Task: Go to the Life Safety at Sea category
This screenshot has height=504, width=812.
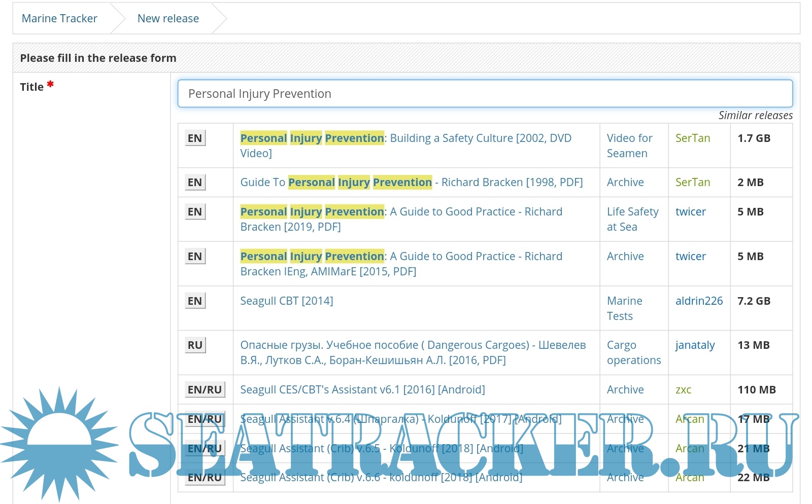Action: tap(632, 219)
